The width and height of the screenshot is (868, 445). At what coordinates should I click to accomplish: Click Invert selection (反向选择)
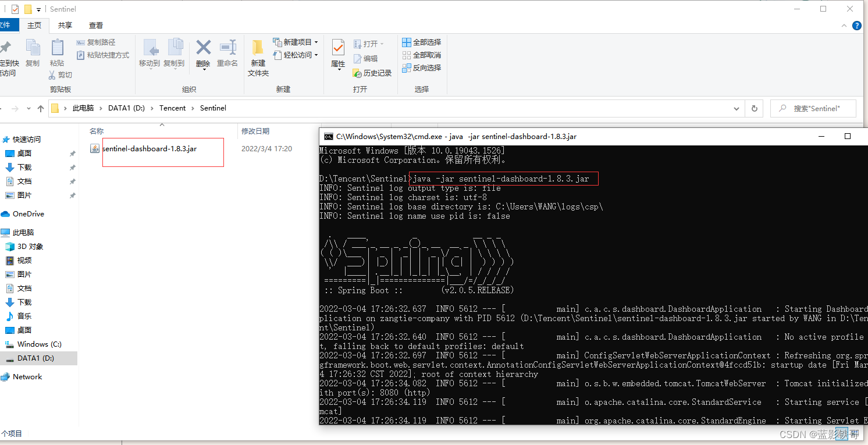point(422,68)
